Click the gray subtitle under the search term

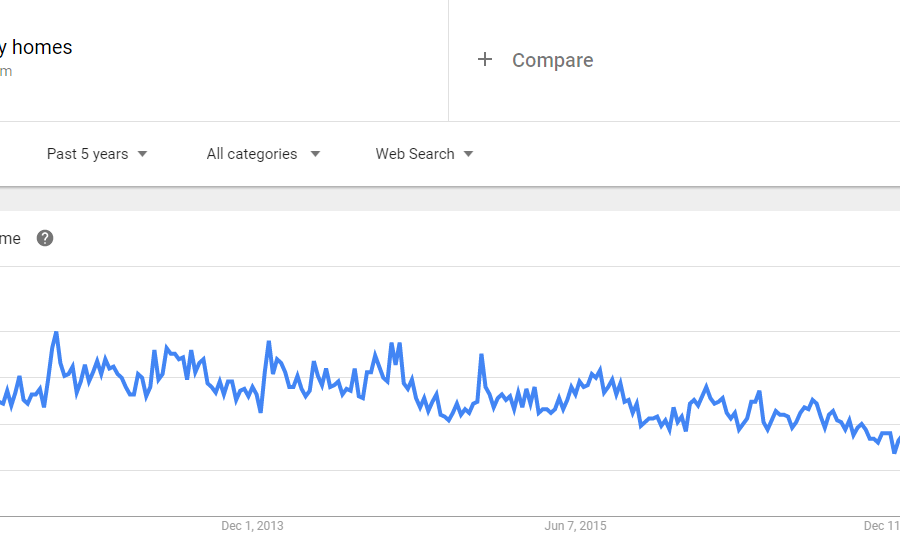pyautogui.click(x=6, y=71)
